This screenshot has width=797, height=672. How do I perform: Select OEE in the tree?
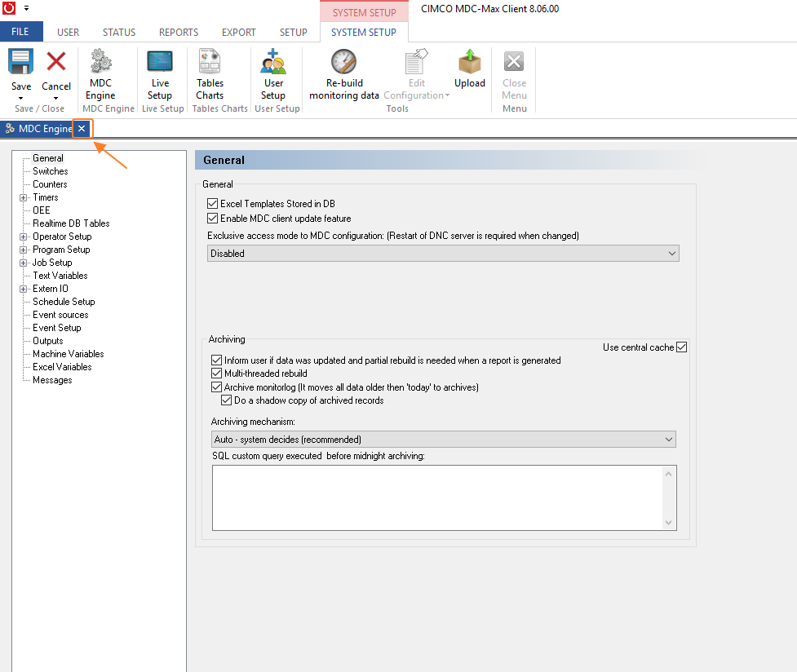(x=41, y=210)
